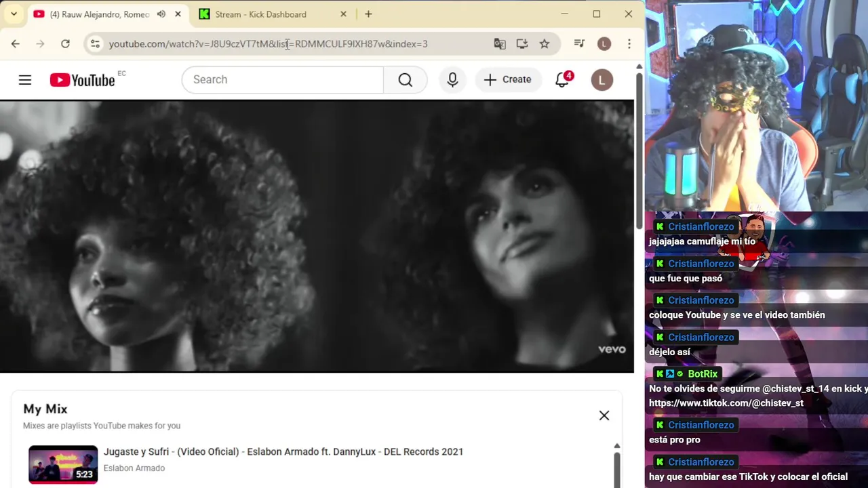Click the YouTube Search input field
The height and width of the screenshot is (488, 868).
[282, 80]
